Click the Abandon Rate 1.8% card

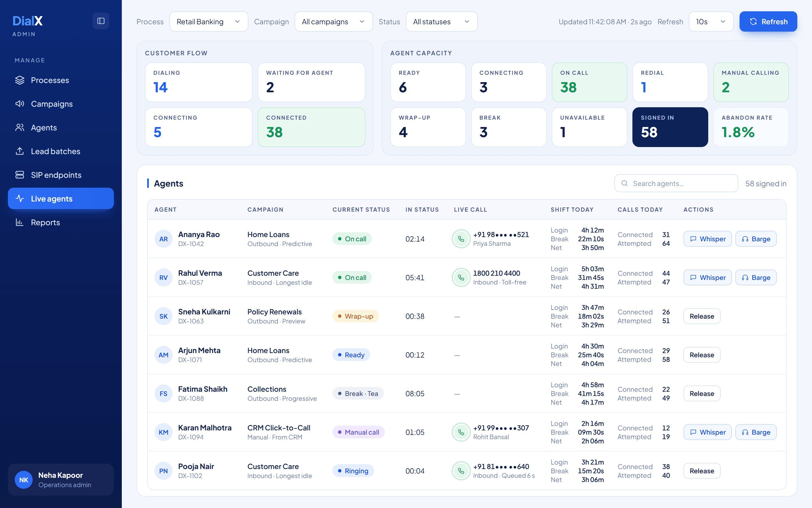click(751, 127)
